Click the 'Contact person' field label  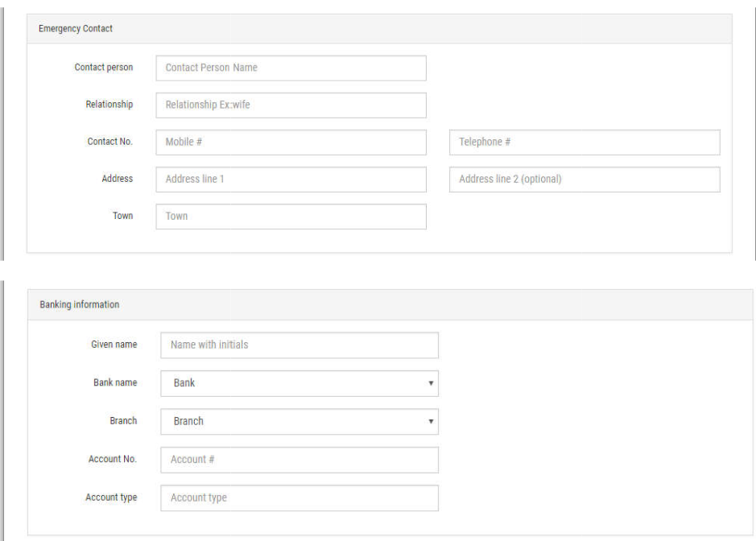pyautogui.click(x=104, y=68)
